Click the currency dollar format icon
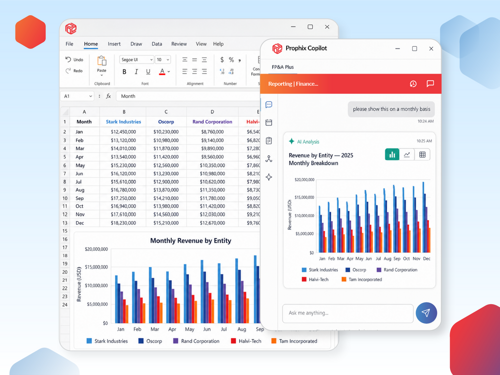The height and width of the screenshot is (375, 500). click(222, 60)
